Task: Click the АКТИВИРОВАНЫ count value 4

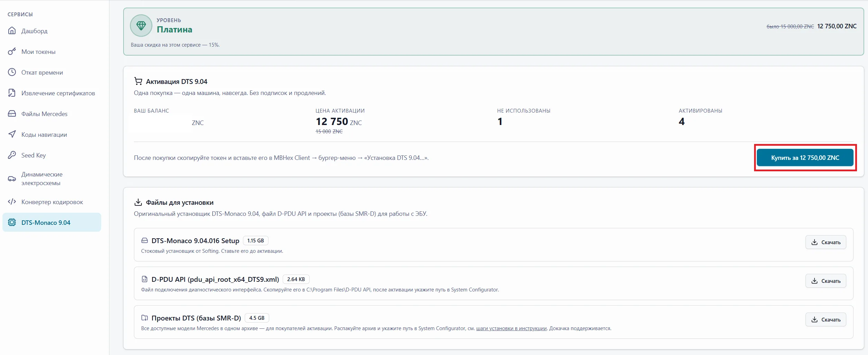Action: point(682,122)
